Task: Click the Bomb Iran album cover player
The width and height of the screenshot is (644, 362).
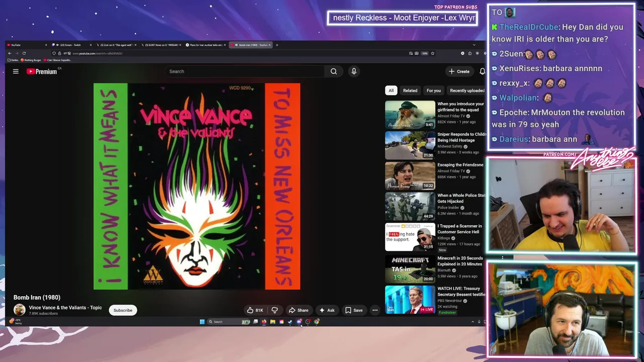Action: click(197, 187)
